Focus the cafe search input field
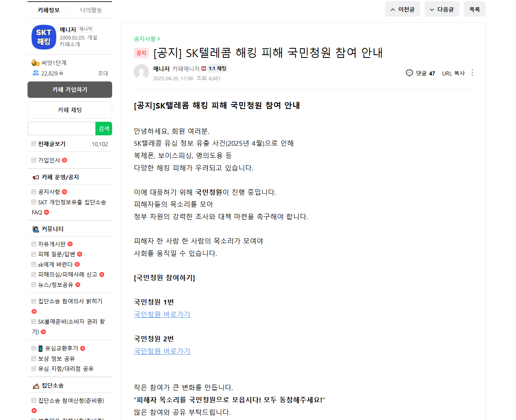 [x=61, y=129]
